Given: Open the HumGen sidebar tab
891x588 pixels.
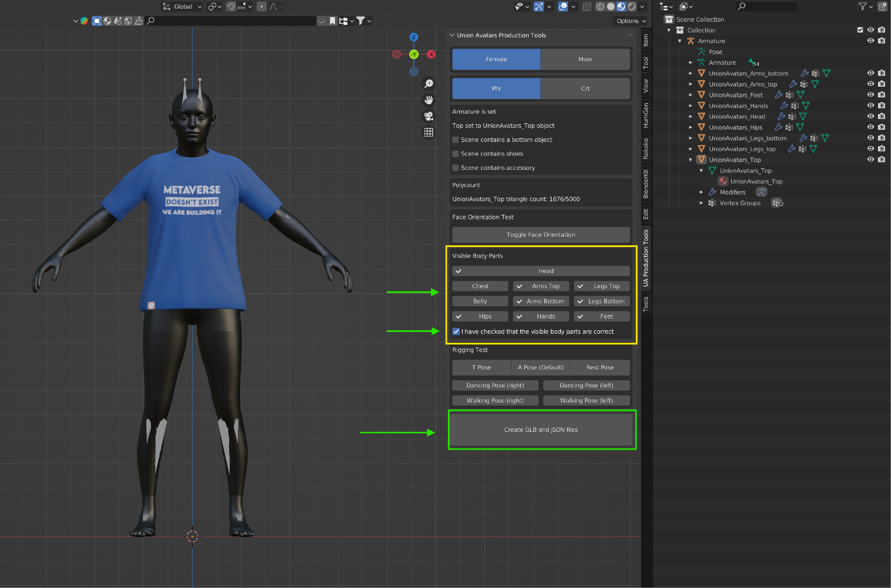Looking at the screenshot, I should 646,115.
